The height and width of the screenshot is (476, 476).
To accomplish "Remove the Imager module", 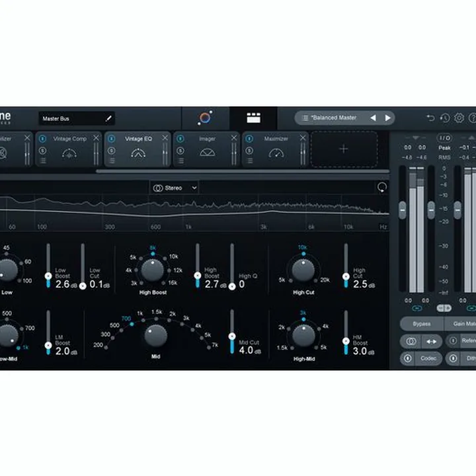I will pos(234,138).
